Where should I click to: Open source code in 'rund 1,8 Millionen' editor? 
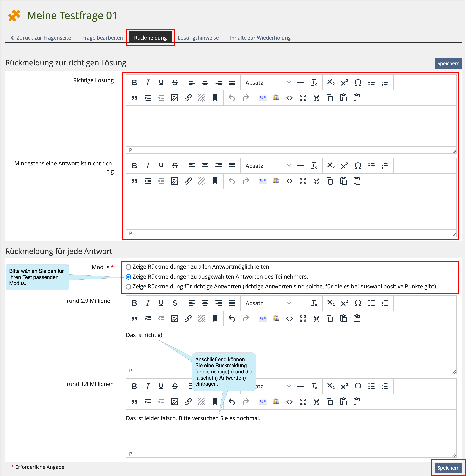point(289,402)
